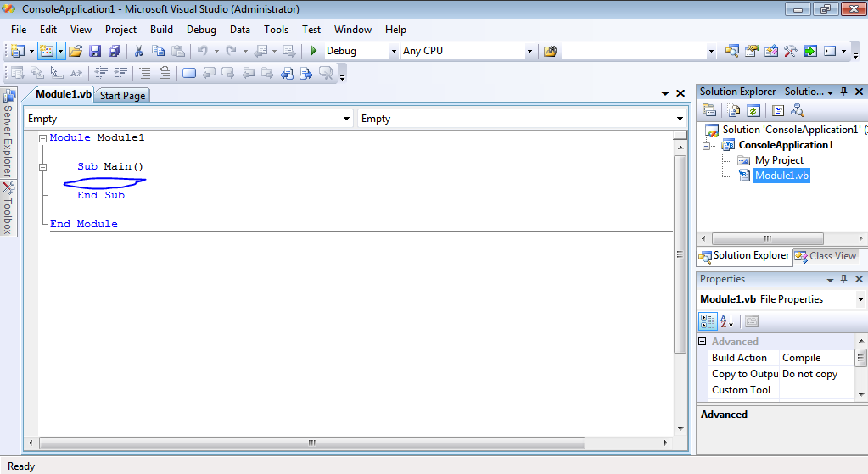
Task: Click the Copy icon in the toolbar
Action: pos(159,51)
